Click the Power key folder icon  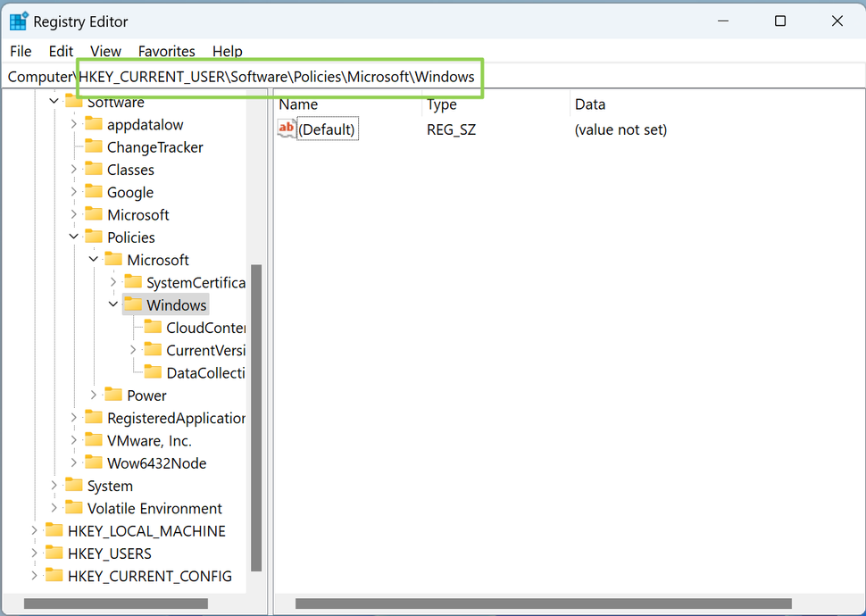coord(114,395)
